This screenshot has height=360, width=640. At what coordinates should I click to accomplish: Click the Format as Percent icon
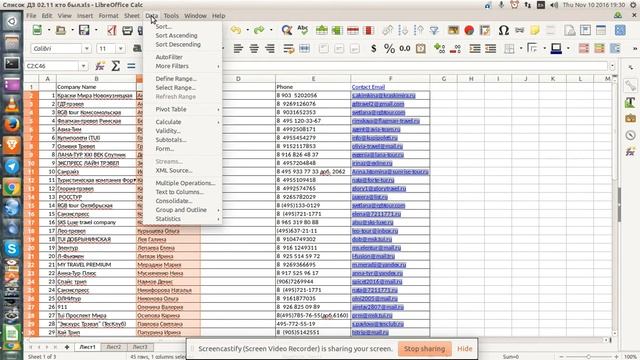(x=389, y=49)
